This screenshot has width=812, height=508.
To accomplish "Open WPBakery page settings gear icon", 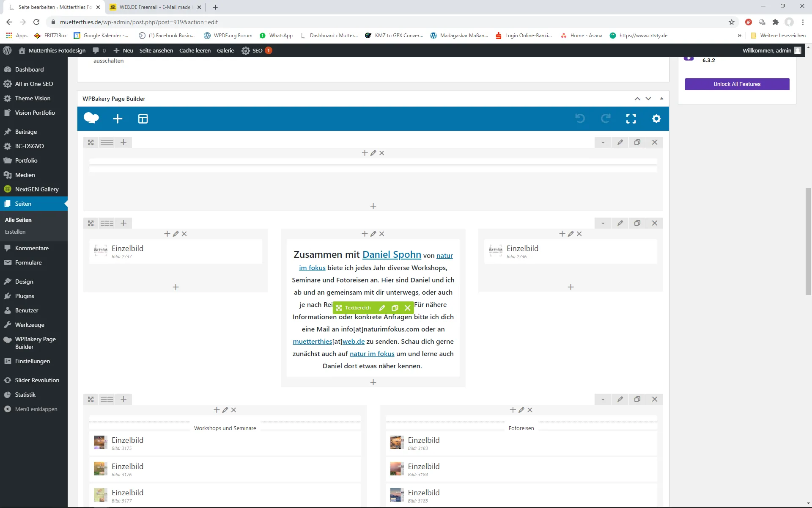I will tap(656, 119).
